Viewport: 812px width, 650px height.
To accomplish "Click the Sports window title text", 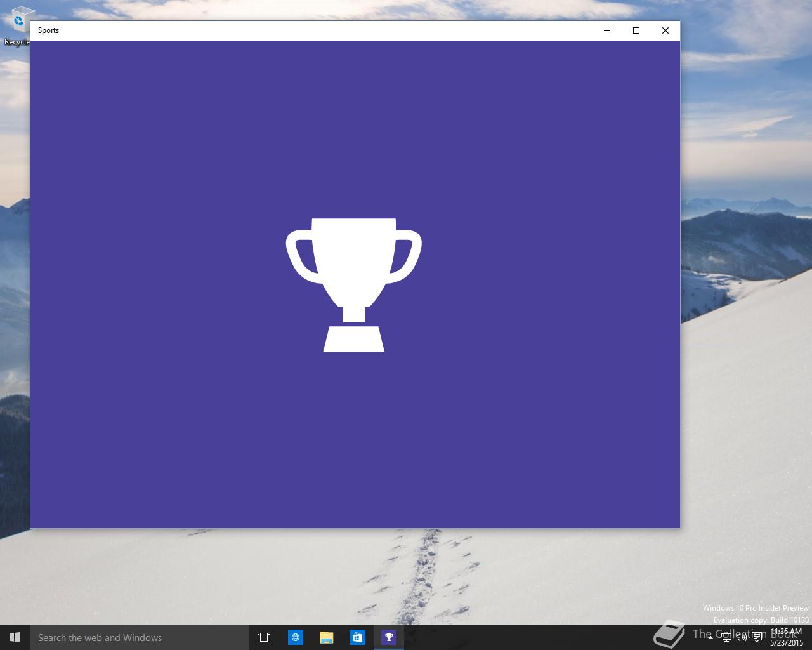I will coord(48,30).
